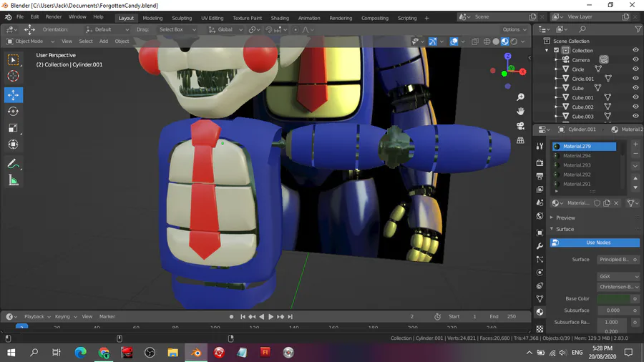644x362 pixels.
Task: Switch to the Sculpting workspace tab
Action: (x=182, y=18)
